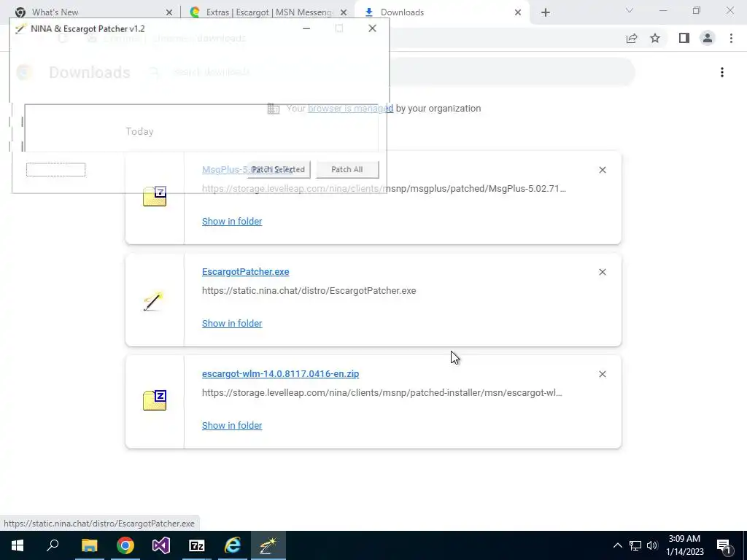Click Patch All in the Patcher window
The height and width of the screenshot is (560, 747).
click(347, 169)
